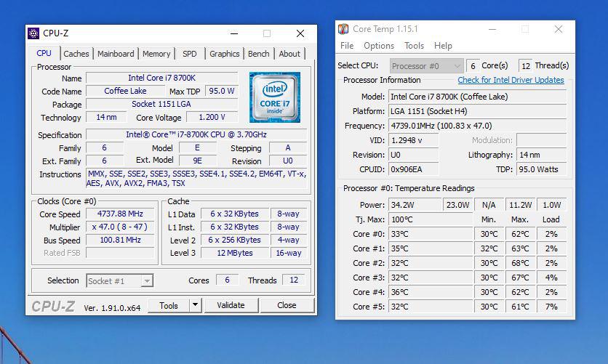The height and width of the screenshot is (364, 608).
Task: Open the Mainboard tab in CPU-Z
Action: 116,54
